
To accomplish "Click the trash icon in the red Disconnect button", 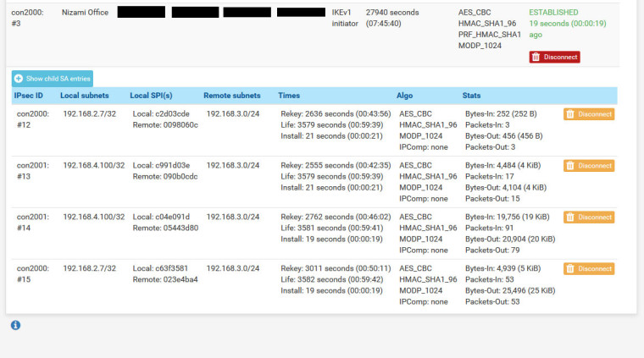I will [536, 57].
